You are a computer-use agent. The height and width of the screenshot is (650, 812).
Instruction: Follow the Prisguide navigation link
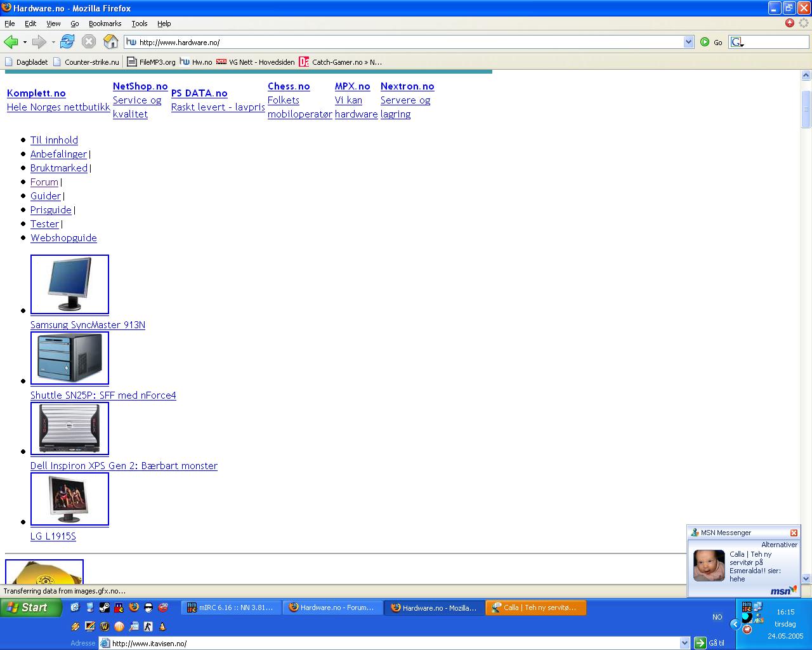point(51,210)
